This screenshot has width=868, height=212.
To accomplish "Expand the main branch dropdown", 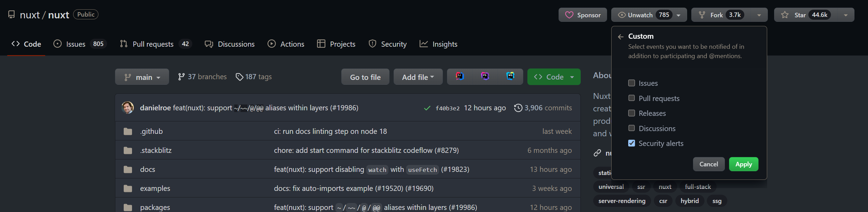I will coord(142,77).
